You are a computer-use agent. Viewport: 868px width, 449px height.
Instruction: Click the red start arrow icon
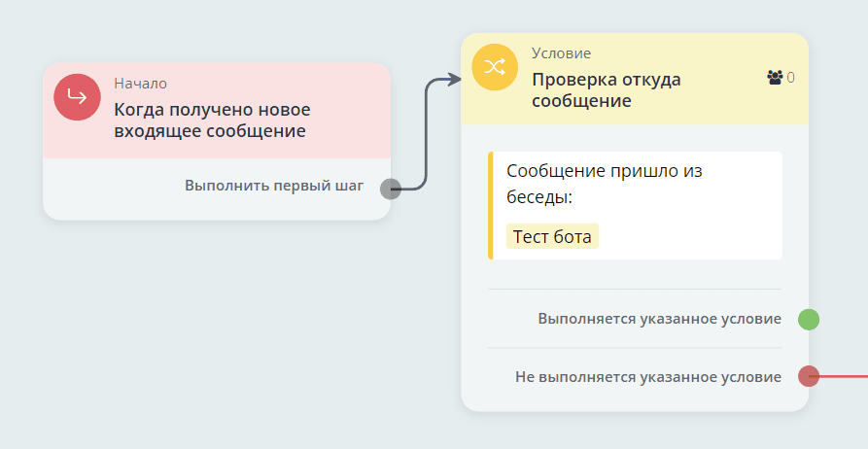click(78, 97)
